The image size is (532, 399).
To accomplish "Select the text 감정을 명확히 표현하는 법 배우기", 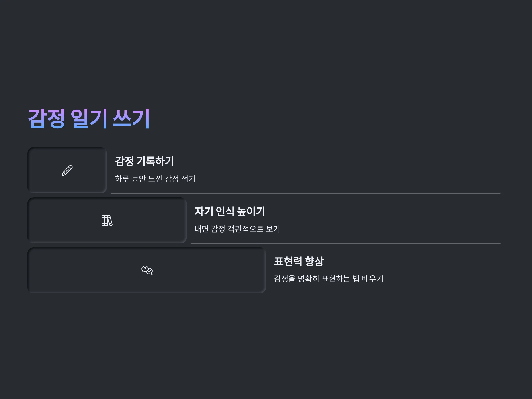I will click(329, 278).
